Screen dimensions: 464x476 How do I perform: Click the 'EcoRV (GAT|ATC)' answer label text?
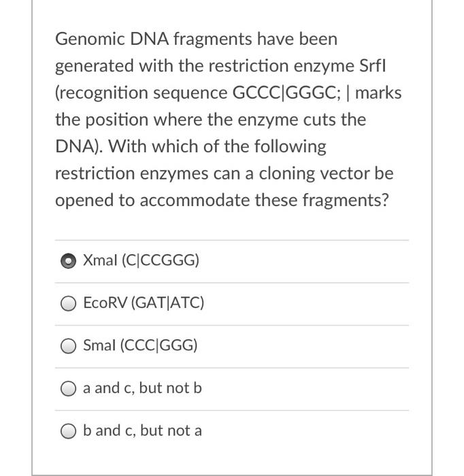(144, 303)
